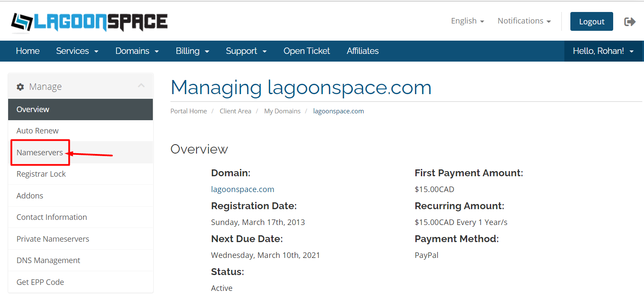Image resolution: width=644 pixels, height=299 pixels.
Task: Click the sign-out arrow icon
Action: 630,21
